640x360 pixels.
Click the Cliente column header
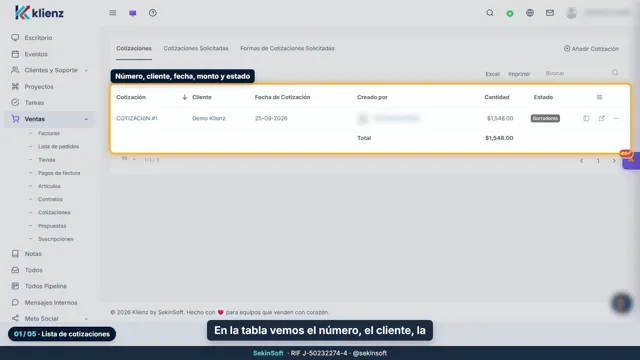click(202, 97)
